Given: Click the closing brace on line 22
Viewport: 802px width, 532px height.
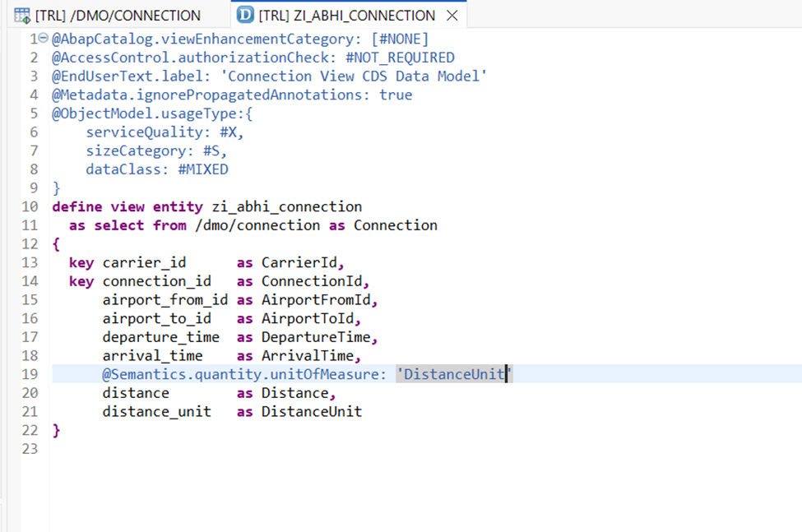Looking at the screenshot, I should pos(56,430).
